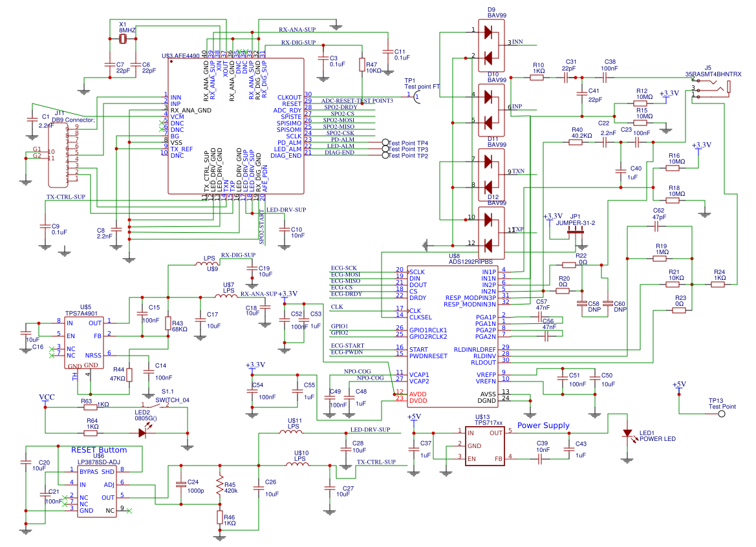This screenshot has width=756, height=547.
Task: Select the CLKSEL pin label
Action: point(420,317)
